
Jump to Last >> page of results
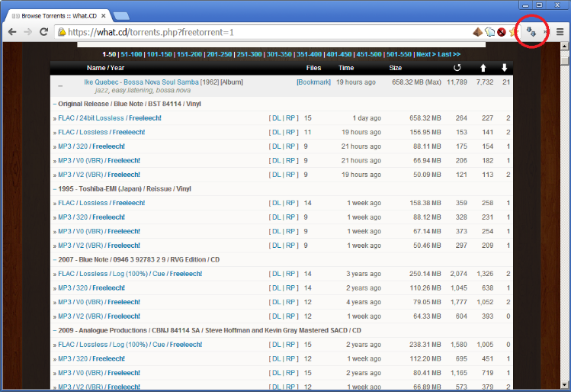click(449, 54)
